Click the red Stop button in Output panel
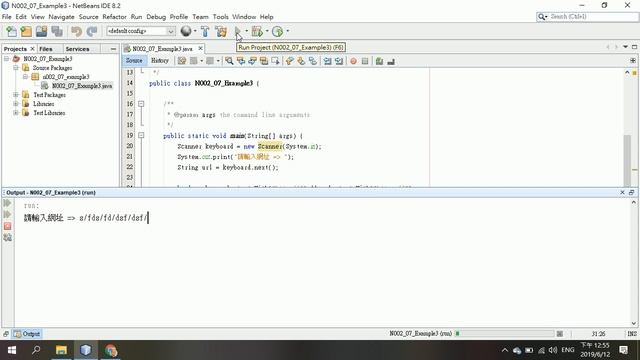The image size is (640, 360). click(7, 226)
